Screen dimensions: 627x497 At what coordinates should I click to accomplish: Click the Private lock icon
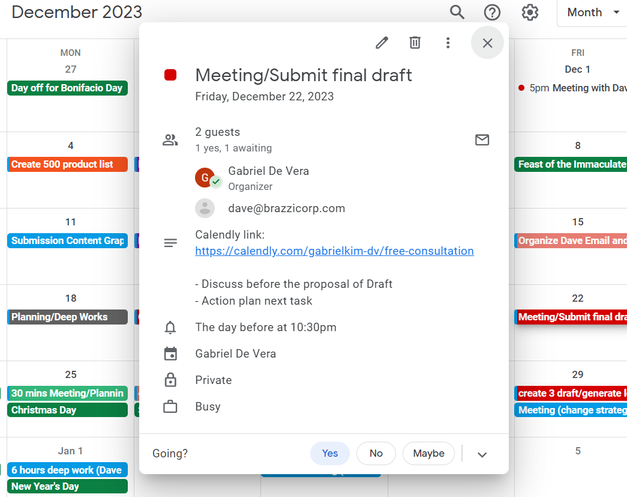tap(170, 380)
